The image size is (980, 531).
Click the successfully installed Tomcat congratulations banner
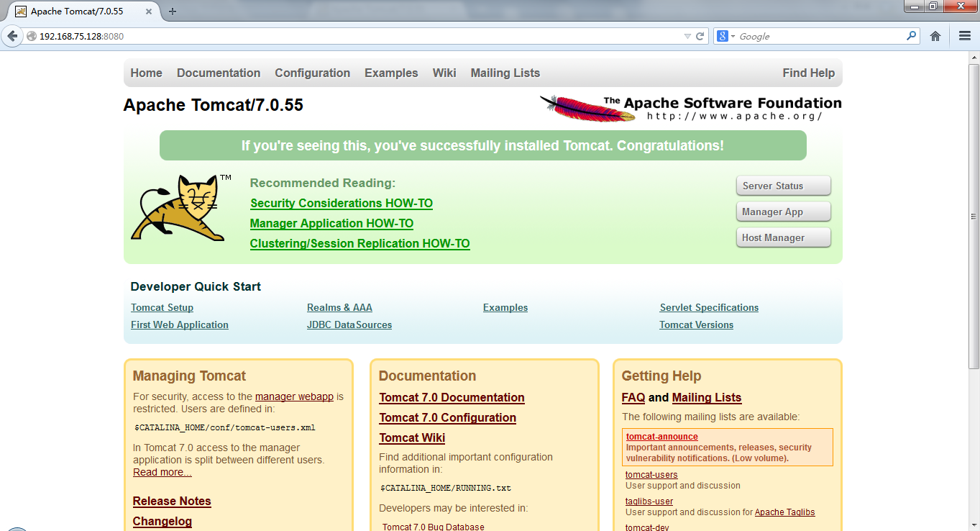482,145
